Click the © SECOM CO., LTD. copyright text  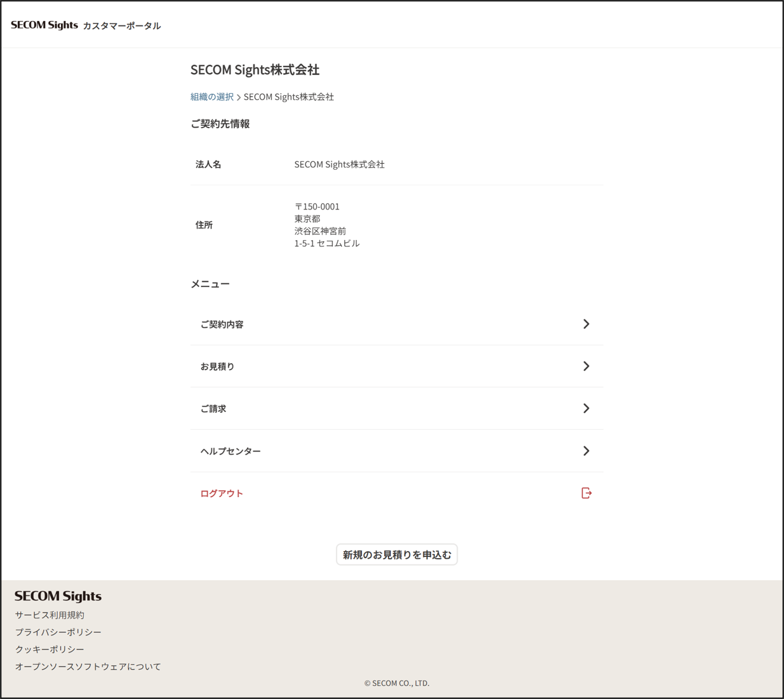[x=397, y=684]
